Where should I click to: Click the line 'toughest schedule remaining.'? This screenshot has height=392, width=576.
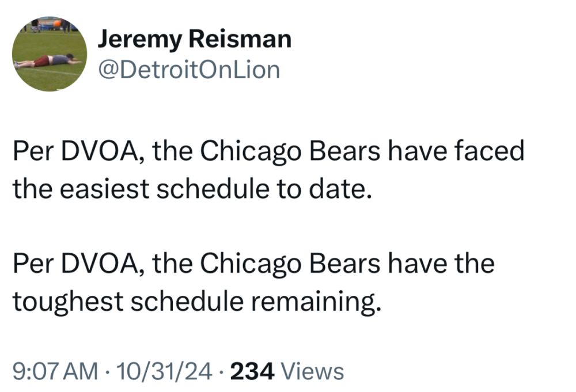point(197,300)
